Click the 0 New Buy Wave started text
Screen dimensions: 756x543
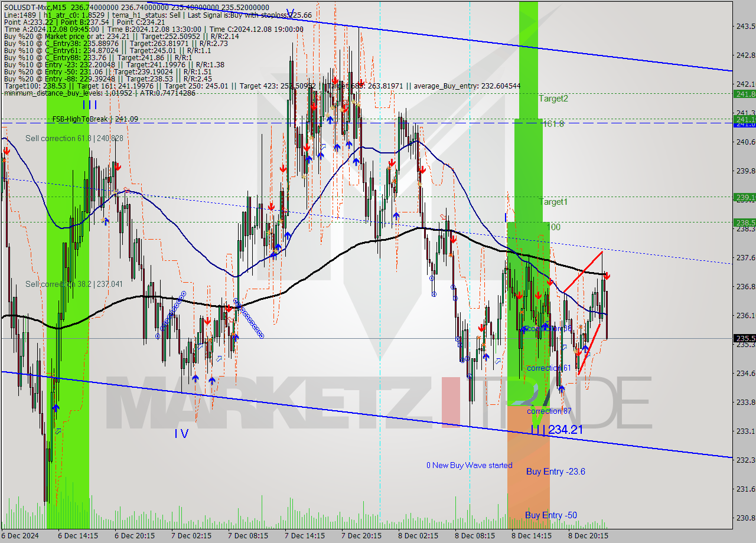tap(470, 465)
